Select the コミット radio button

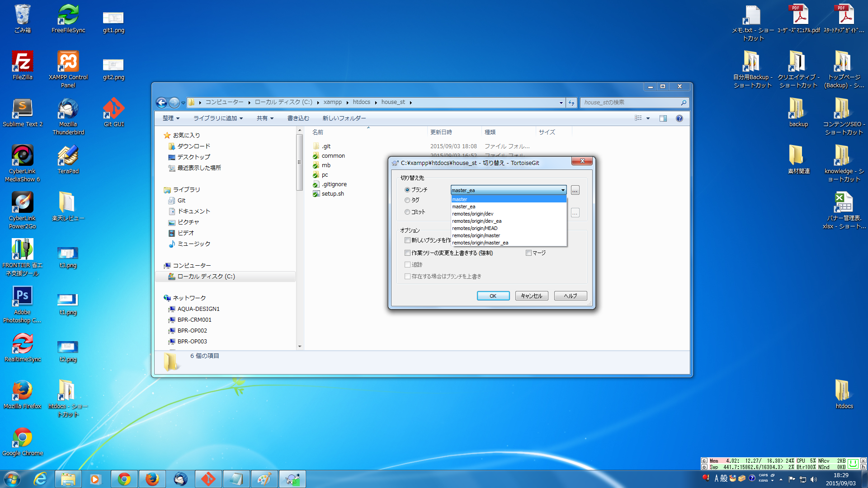point(407,212)
